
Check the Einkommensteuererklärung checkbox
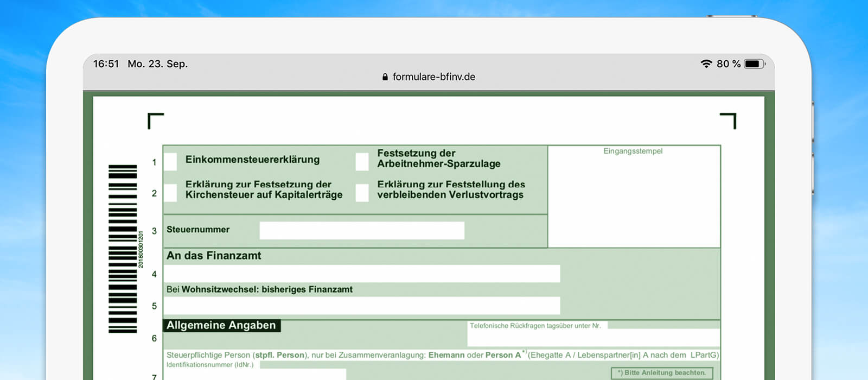tap(170, 162)
